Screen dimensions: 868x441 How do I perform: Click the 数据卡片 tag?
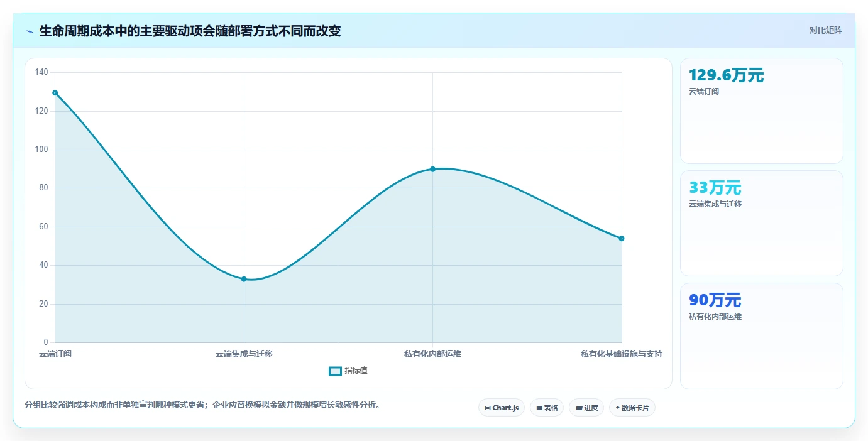[x=632, y=408]
